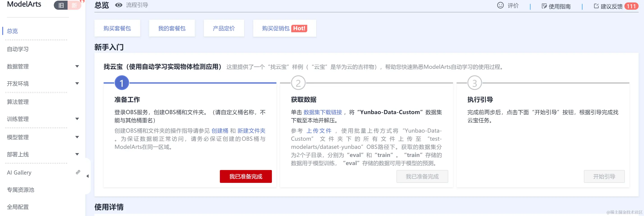Screen dimensions: 644x216
Task: Click the 建议反馈 external link icon
Action: coord(596,6)
